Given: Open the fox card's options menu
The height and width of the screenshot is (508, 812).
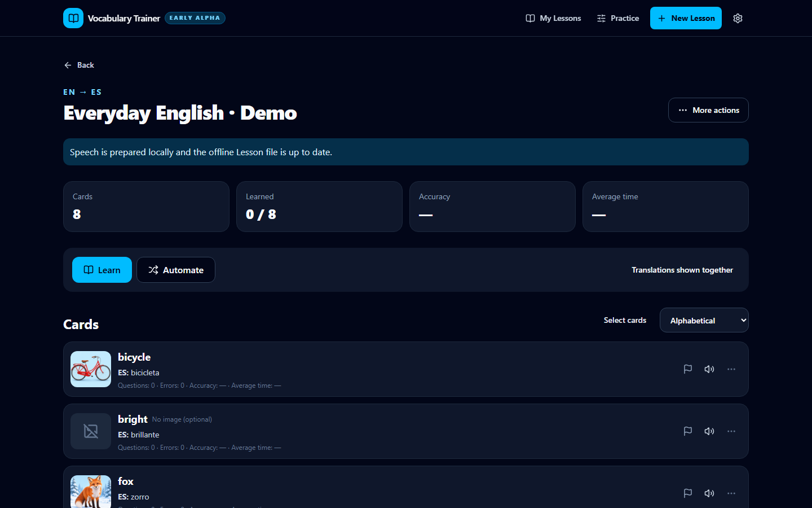Looking at the screenshot, I should pos(731,493).
